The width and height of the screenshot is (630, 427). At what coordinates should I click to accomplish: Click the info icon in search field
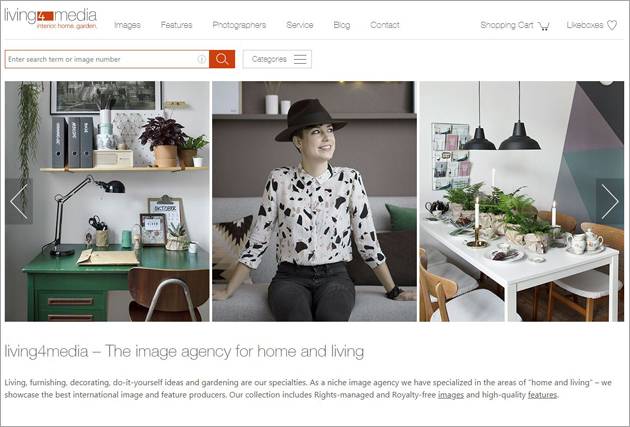coord(202,59)
